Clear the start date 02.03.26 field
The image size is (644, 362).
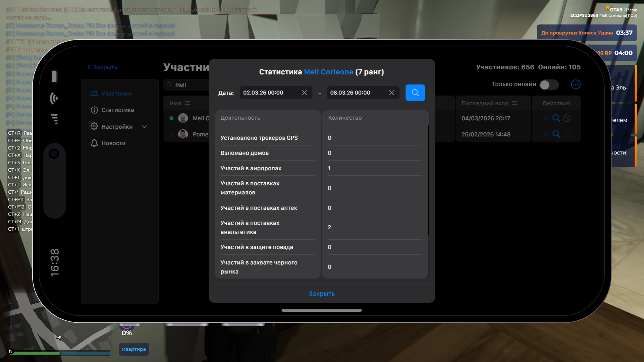tap(304, 93)
